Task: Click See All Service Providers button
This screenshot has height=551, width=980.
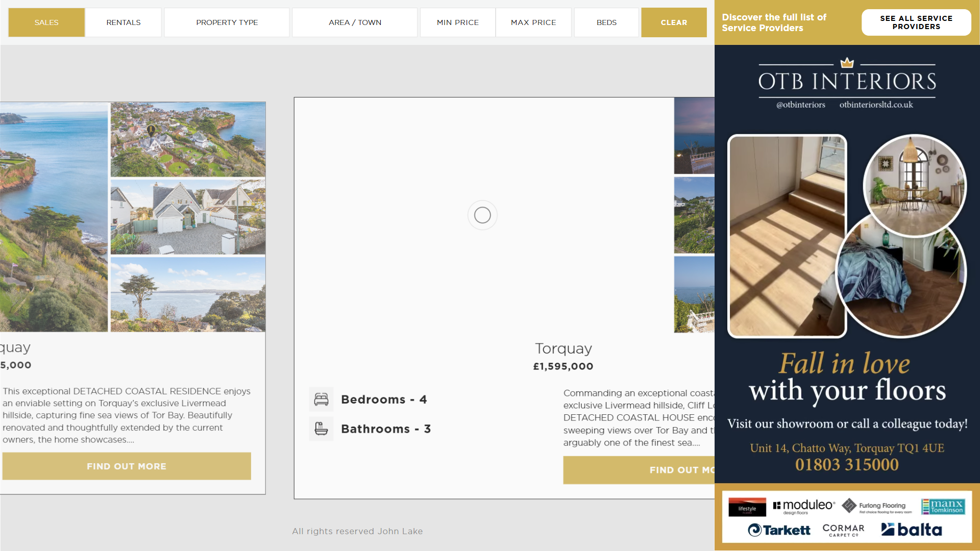Action: coord(916,22)
